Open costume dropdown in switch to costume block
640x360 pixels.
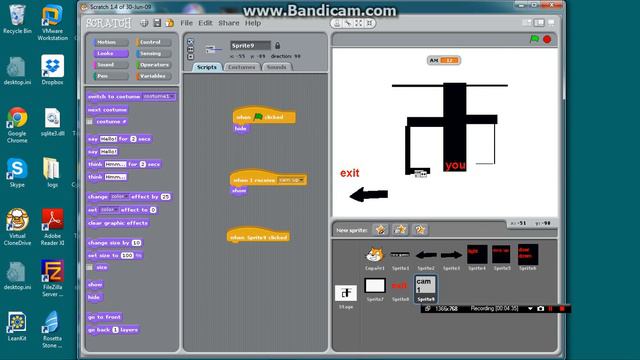tap(159, 96)
